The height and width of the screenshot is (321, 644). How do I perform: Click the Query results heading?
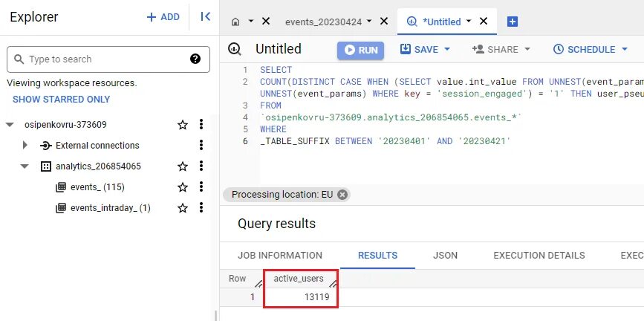pyautogui.click(x=276, y=224)
